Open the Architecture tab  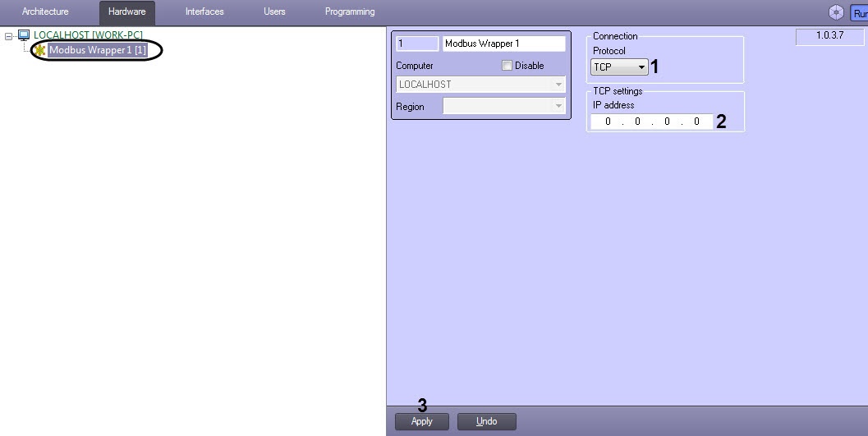pyautogui.click(x=45, y=11)
